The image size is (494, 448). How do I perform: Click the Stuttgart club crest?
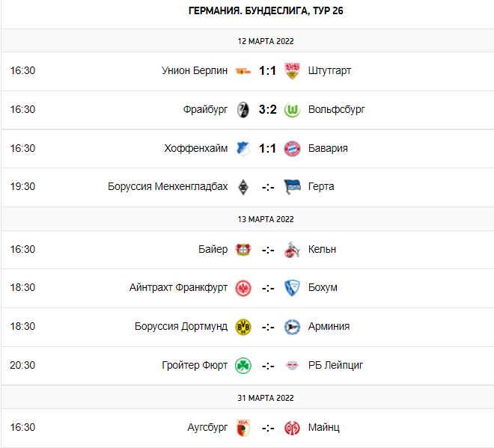pyautogui.click(x=293, y=71)
